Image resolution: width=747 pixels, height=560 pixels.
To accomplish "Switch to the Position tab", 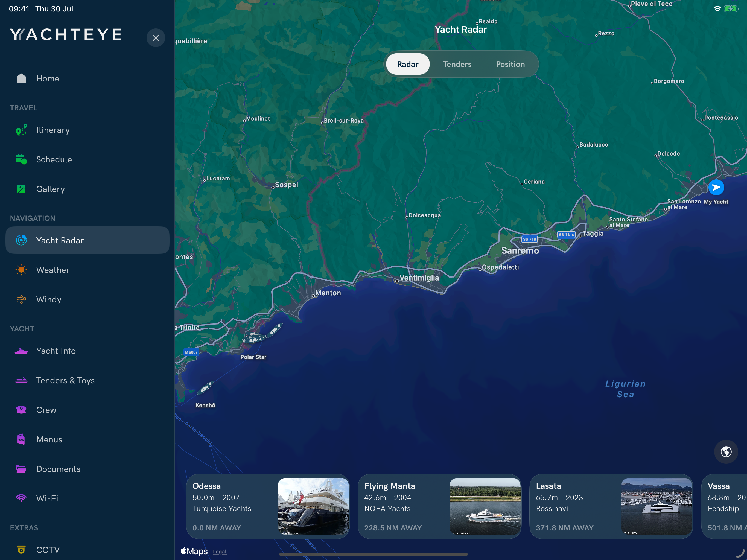I will pyautogui.click(x=510, y=64).
